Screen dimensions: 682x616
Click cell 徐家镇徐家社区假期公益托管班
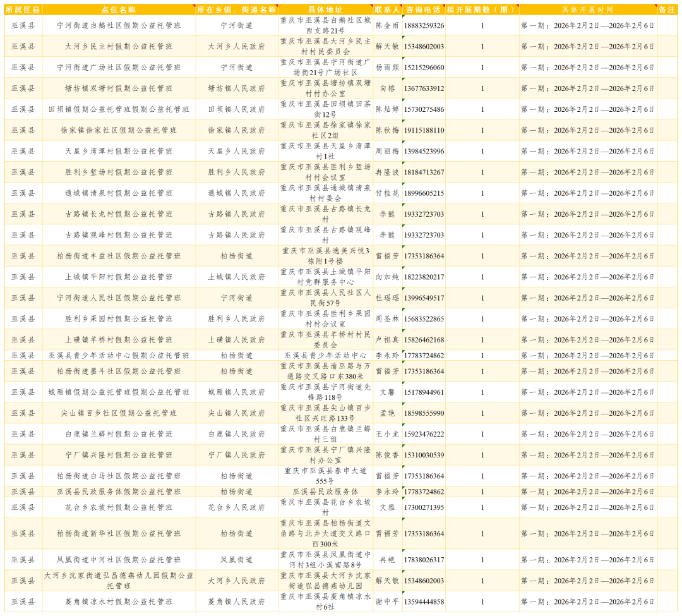119,130
